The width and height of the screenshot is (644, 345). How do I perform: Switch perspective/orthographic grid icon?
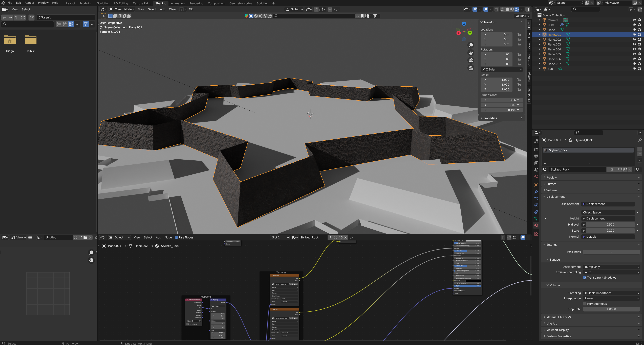click(471, 68)
